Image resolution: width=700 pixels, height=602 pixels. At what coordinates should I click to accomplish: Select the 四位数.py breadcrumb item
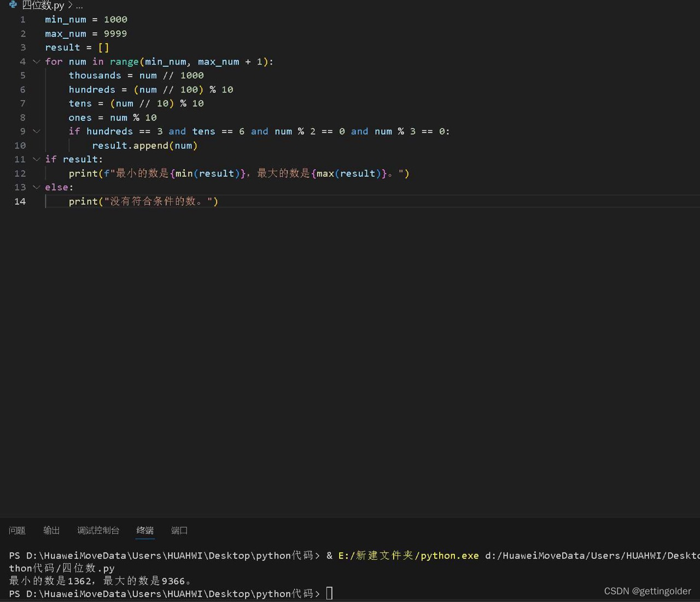(x=43, y=5)
